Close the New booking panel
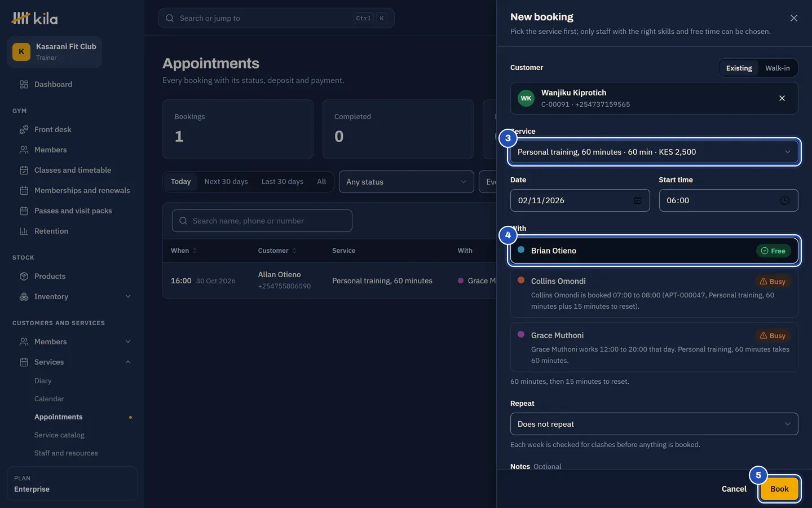The image size is (812, 508). [x=794, y=18]
